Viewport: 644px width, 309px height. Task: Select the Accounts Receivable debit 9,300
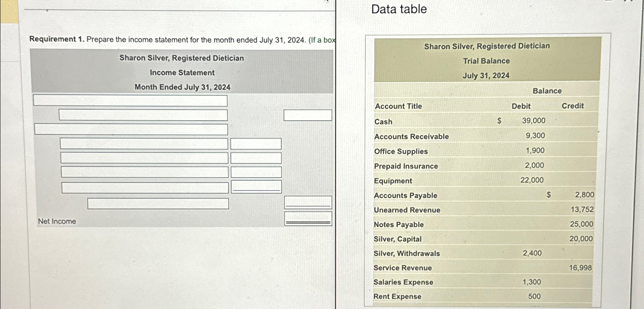(535, 136)
